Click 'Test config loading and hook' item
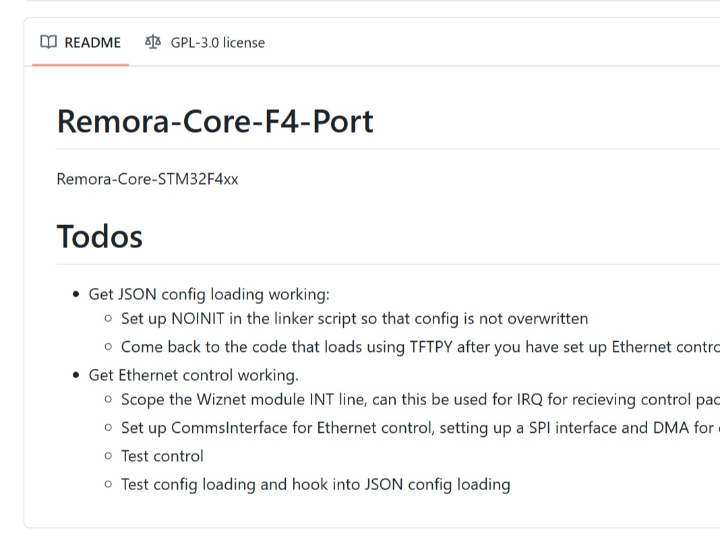 tap(315, 485)
